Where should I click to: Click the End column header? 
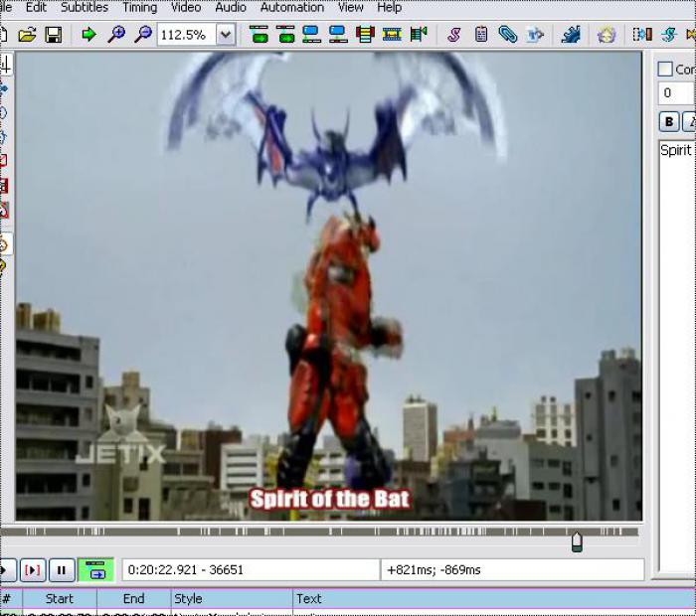[133, 599]
